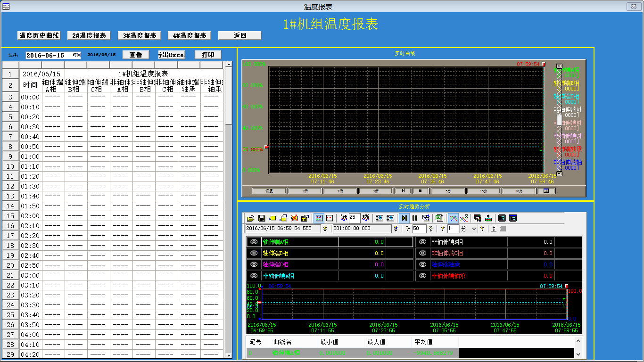Toggle visibility eye for 非轴伸端A相
Image resolution: width=644 pixels, height=362 pixels.
pos(254,276)
